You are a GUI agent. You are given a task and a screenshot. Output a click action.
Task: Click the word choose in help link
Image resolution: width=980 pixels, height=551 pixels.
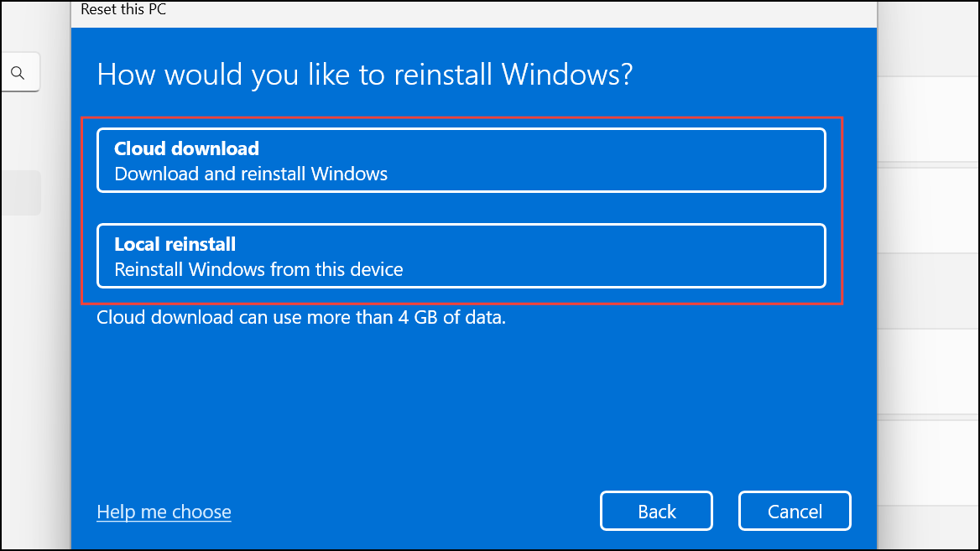click(x=201, y=512)
